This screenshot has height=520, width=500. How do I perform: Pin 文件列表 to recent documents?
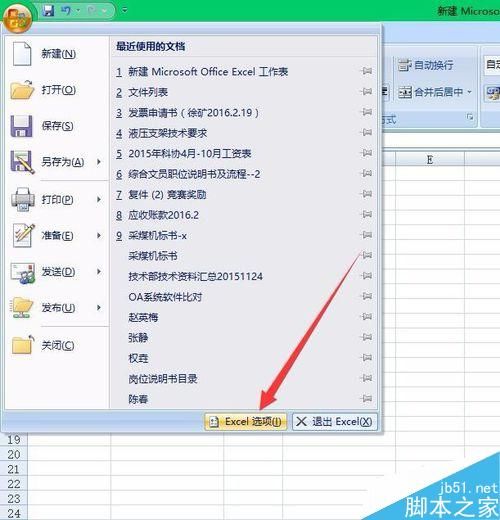[x=366, y=91]
